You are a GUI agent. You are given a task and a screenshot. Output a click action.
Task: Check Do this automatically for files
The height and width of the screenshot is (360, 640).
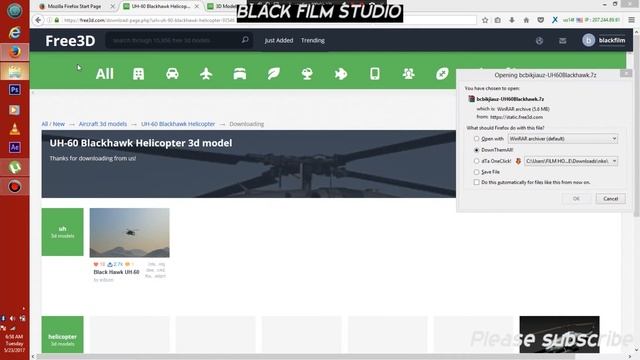(476, 182)
